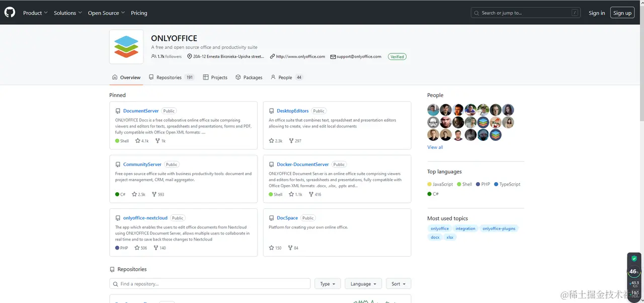Click Docker-DocumentServer forks 416 icon
The image size is (644, 303).
click(311, 194)
